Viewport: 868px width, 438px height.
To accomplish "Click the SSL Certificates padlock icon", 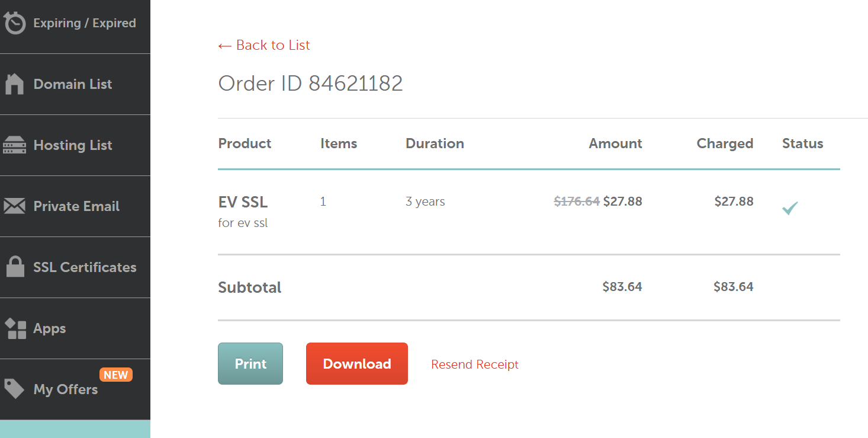I will coord(15,267).
